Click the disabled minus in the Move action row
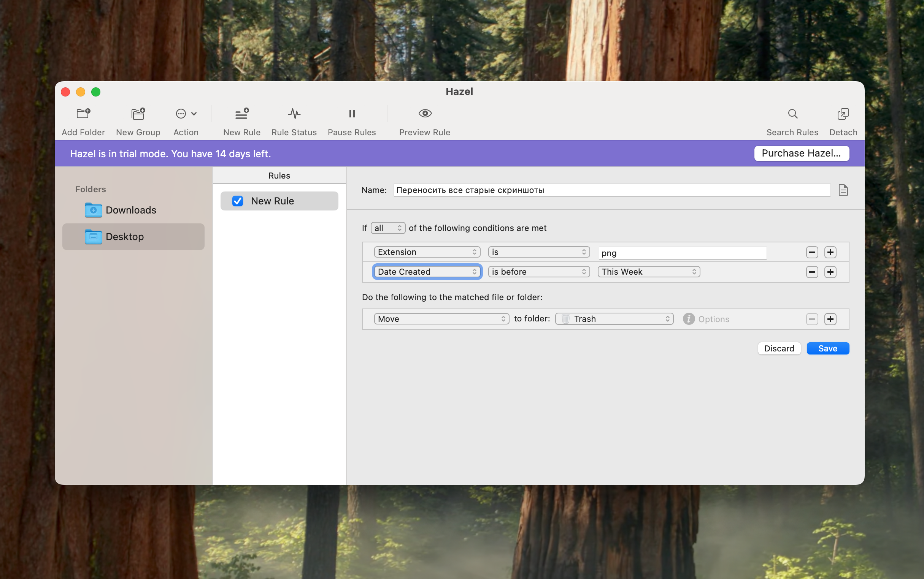This screenshot has width=924, height=579. click(x=812, y=319)
